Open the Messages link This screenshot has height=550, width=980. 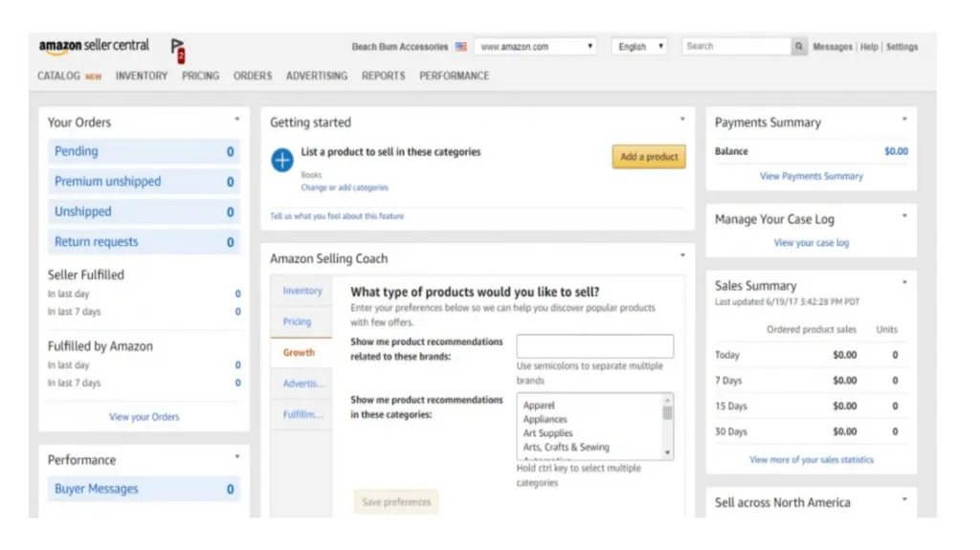[833, 47]
